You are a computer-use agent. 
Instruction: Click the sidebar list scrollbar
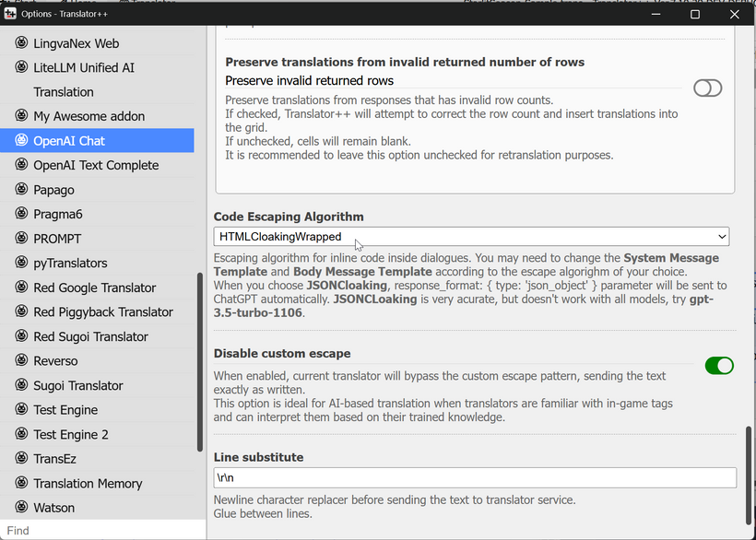(200, 361)
